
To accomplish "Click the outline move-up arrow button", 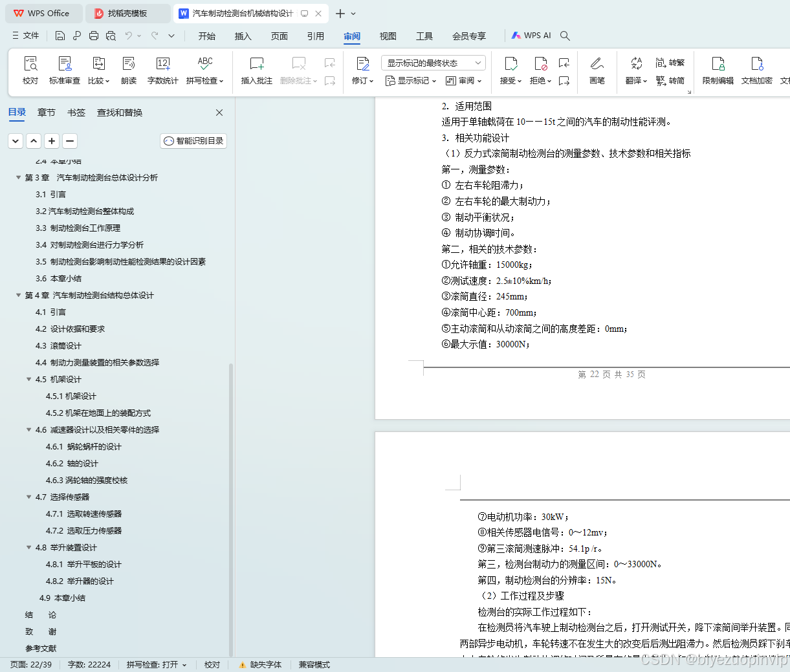I will click(34, 140).
